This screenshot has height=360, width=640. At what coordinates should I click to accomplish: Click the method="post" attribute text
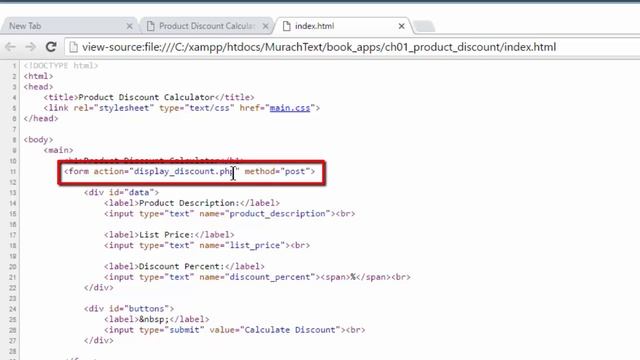[278, 171]
